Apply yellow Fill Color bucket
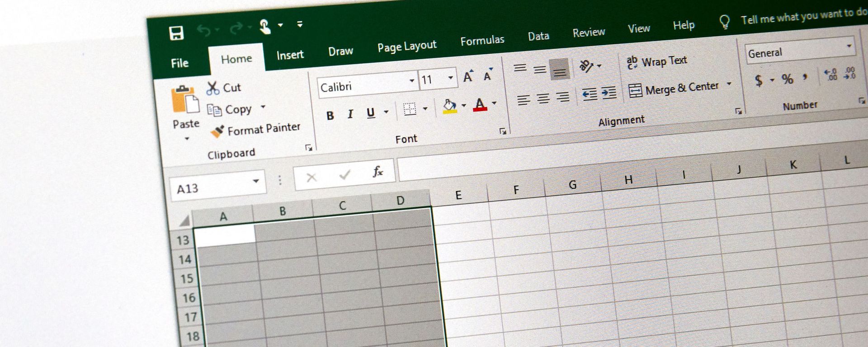The width and height of the screenshot is (868, 347). pos(450,106)
